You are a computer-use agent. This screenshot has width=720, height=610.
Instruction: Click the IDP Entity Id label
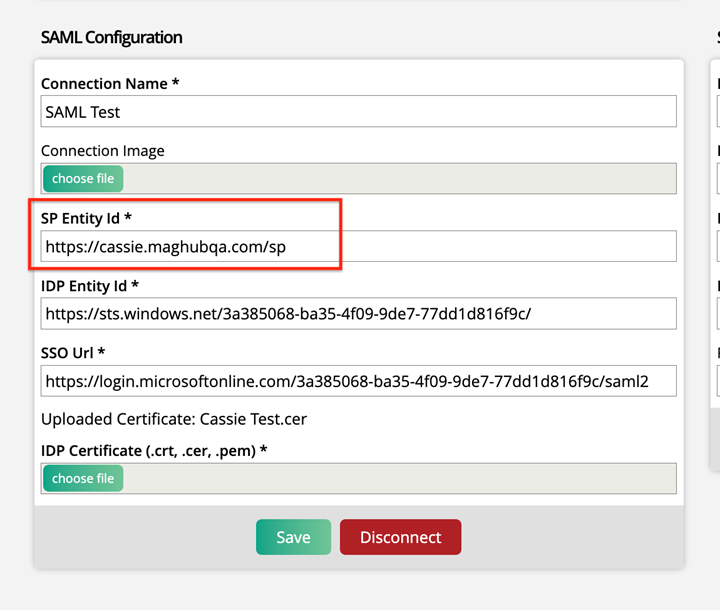click(90, 286)
